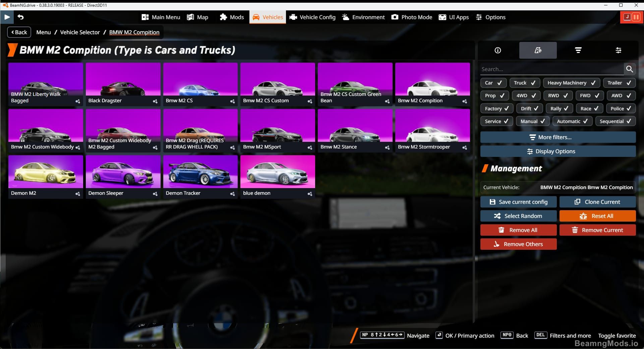Open the Environment menu
The width and height of the screenshot is (644, 349).
click(363, 17)
